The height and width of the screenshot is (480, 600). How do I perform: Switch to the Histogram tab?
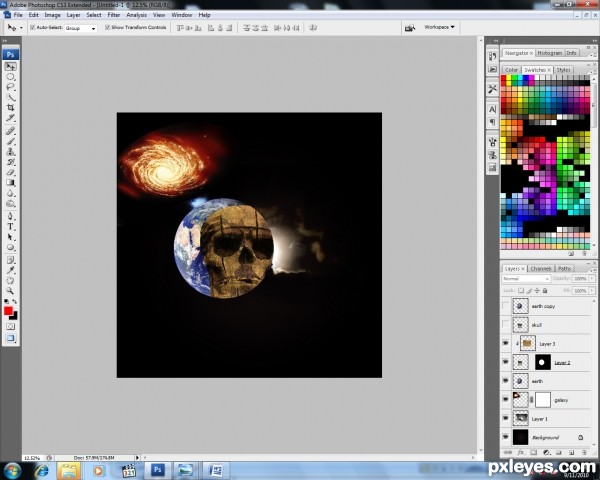pos(549,53)
